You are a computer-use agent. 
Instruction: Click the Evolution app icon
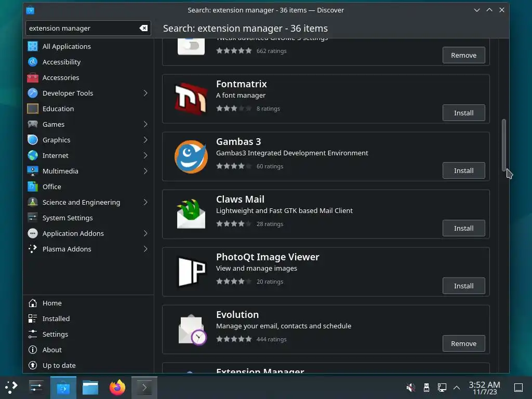click(192, 329)
